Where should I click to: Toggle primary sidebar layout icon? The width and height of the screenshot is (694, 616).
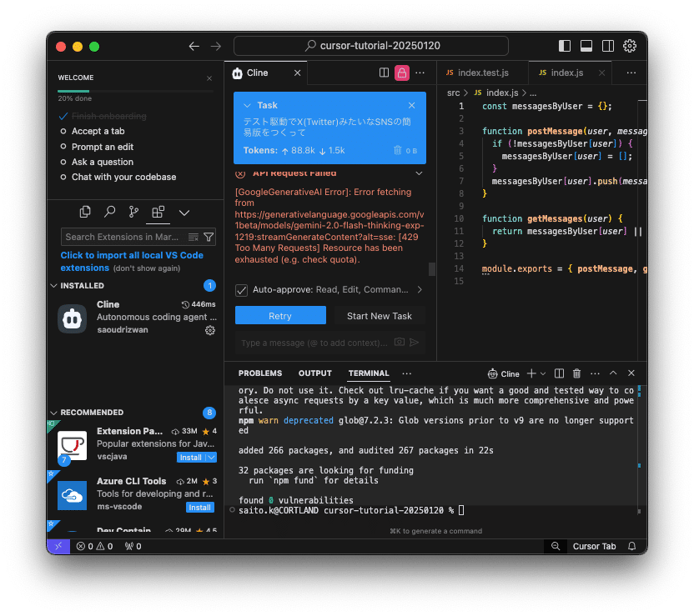(565, 46)
